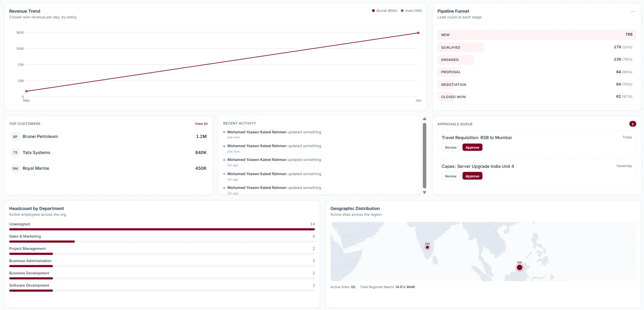Click the TS avatar for Tata Systems
644x310 pixels.
coord(15,153)
